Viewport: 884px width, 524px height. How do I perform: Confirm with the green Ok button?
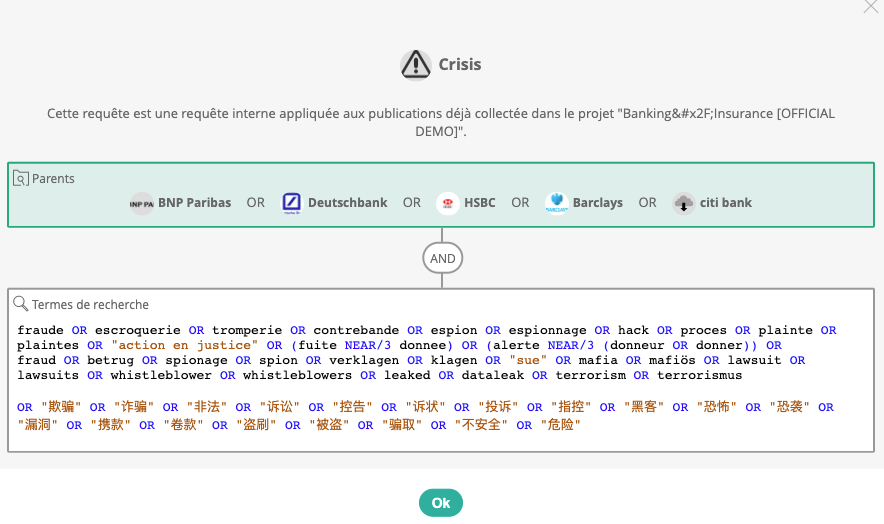click(441, 503)
